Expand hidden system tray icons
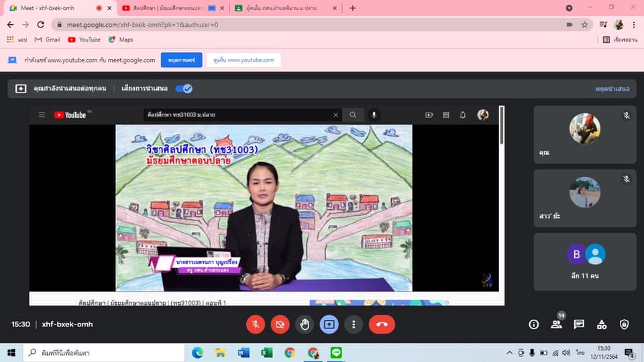 pos(508,353)
